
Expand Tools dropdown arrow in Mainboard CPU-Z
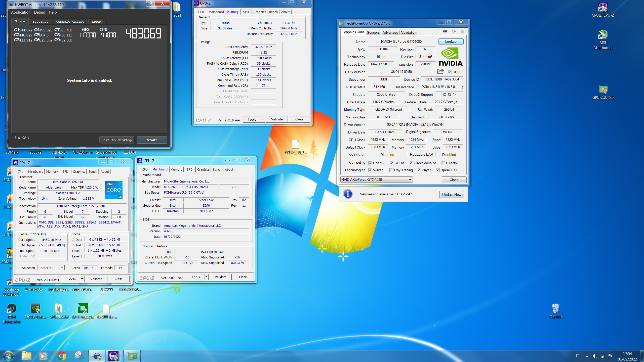(206, 277)
